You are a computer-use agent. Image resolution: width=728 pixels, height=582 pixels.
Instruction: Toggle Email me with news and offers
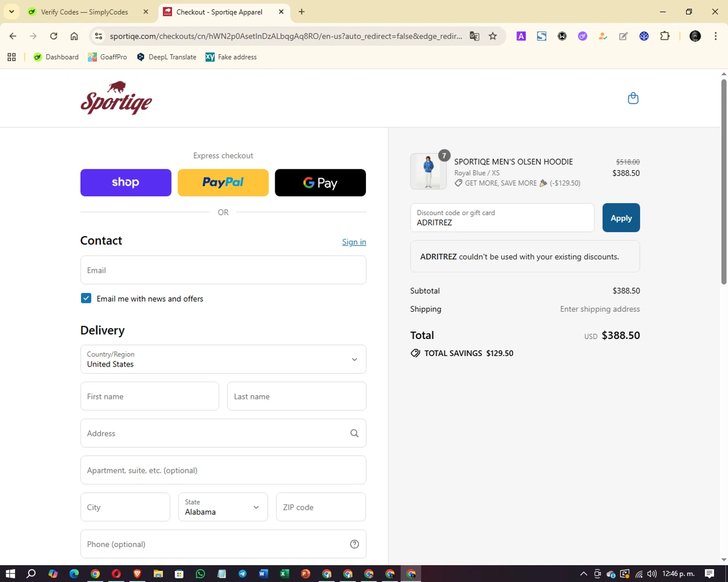point(86,298)
